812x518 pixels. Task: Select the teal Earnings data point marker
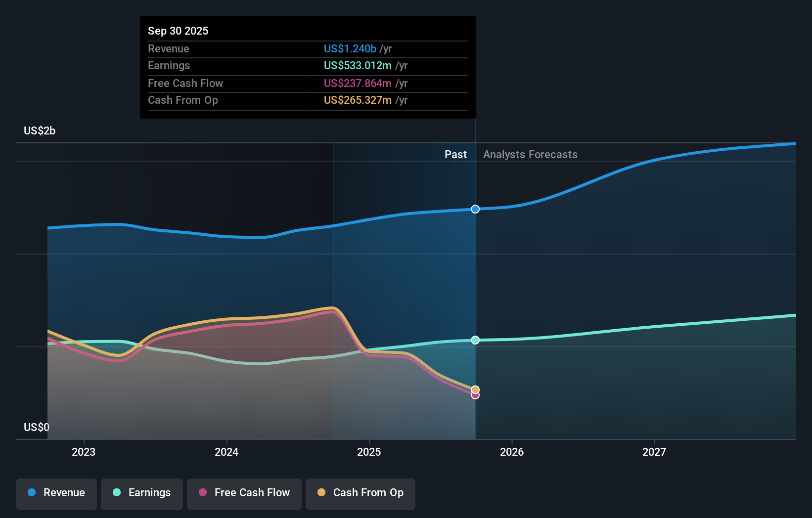pyautogui.click(x=475, y=340)
